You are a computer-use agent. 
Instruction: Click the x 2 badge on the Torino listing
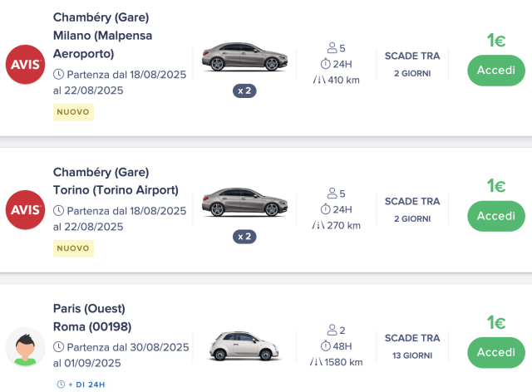point(244,237)
